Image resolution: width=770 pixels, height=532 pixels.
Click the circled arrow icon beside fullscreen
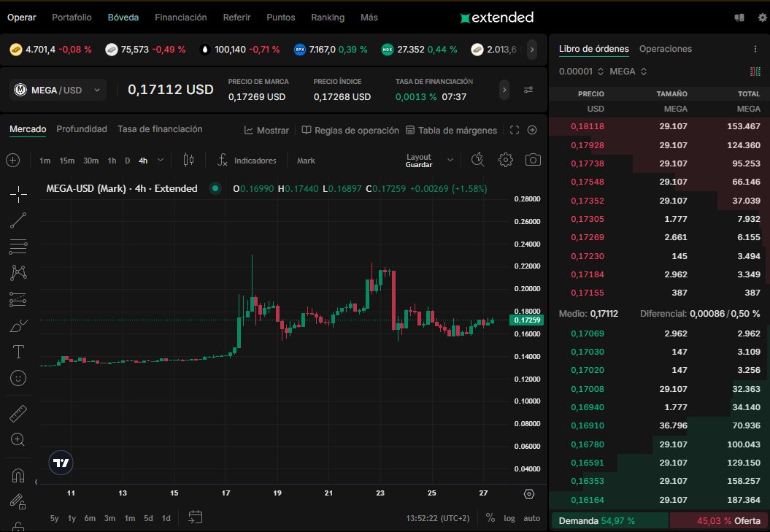[532, 130]
